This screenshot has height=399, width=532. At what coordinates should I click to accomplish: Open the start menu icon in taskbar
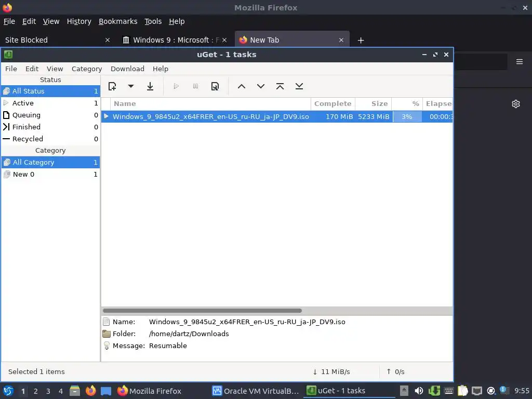[8, 391]
